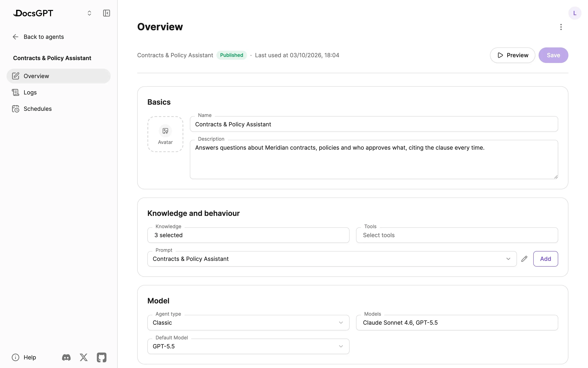Open the three-dot more options menu

(x=561, y=27)
